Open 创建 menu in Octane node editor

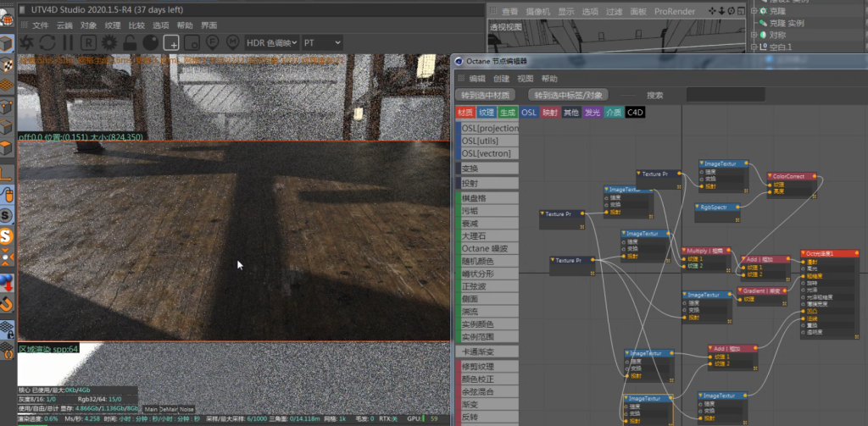(x=501, y=79)
